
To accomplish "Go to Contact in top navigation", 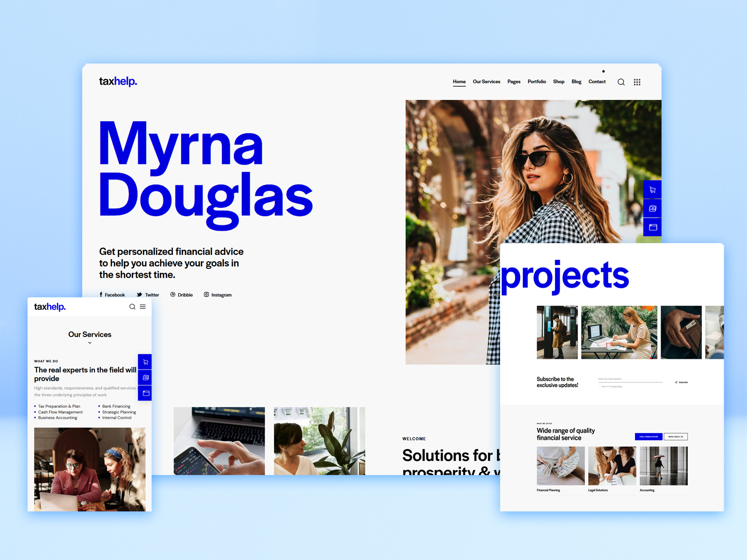I will 597,82.
